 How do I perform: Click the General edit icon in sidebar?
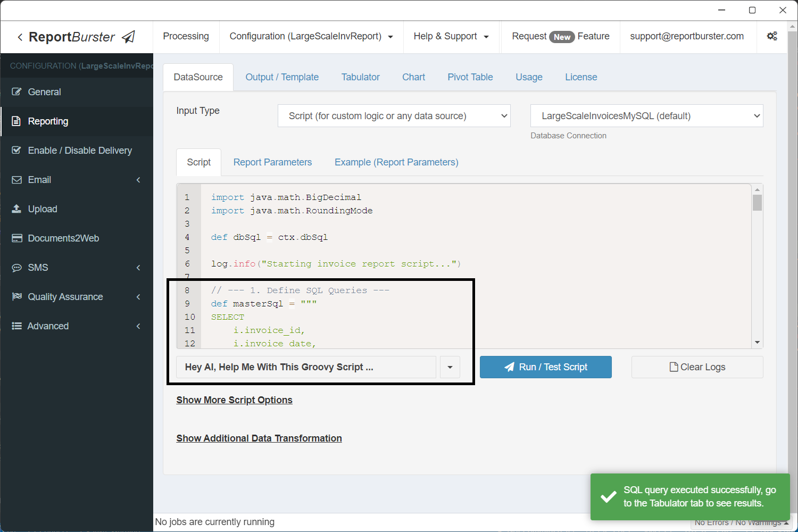(x=17, y=92)
